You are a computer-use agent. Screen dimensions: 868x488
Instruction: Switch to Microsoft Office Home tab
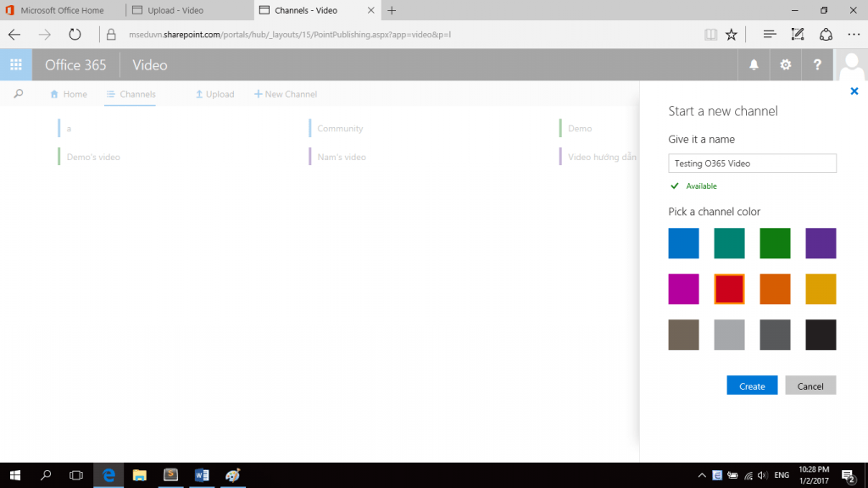pyautogui.click(x=62, y=10)
